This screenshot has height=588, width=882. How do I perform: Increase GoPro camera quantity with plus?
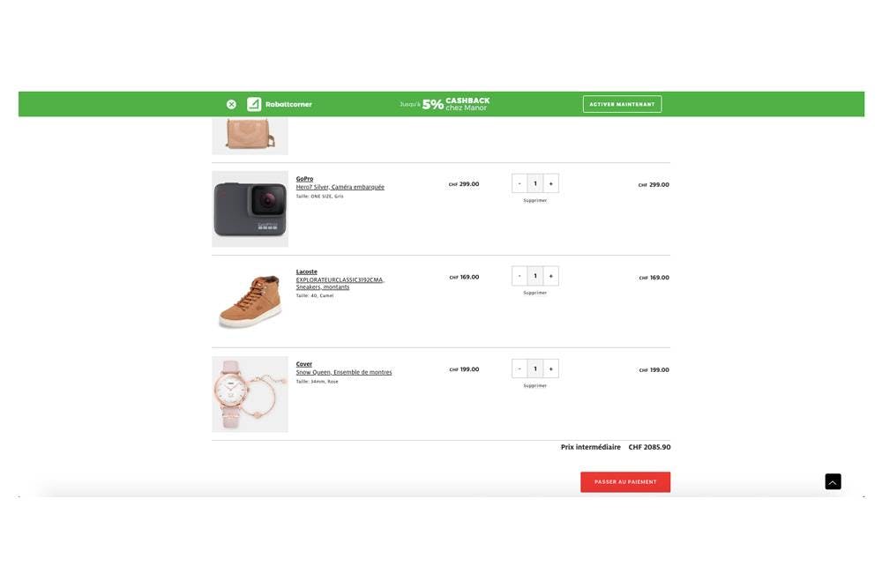551,183
